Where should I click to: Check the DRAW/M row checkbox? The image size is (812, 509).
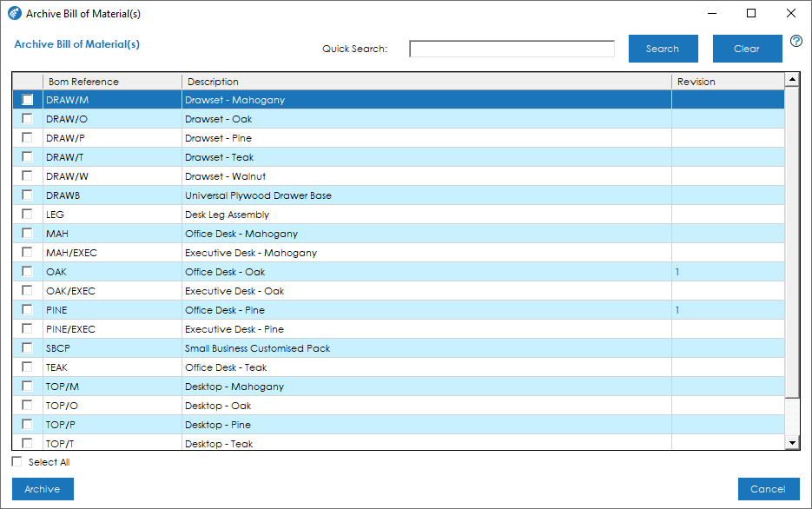(x=26, y=99)
